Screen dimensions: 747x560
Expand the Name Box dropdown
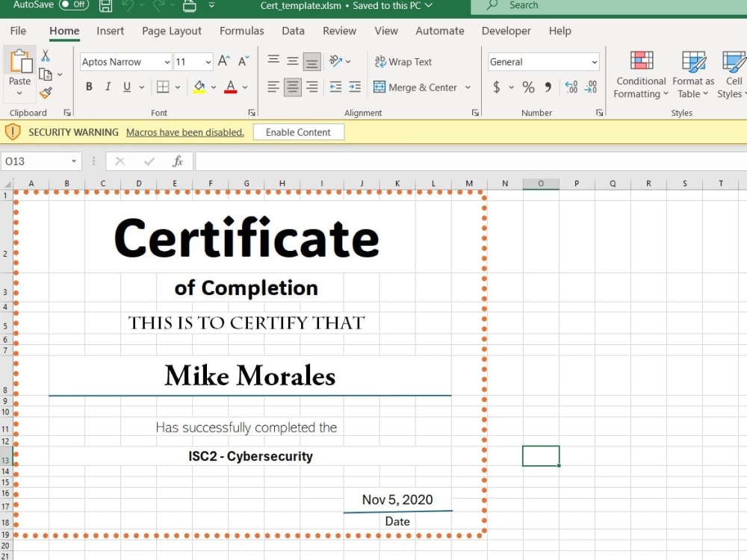[74, 161]
